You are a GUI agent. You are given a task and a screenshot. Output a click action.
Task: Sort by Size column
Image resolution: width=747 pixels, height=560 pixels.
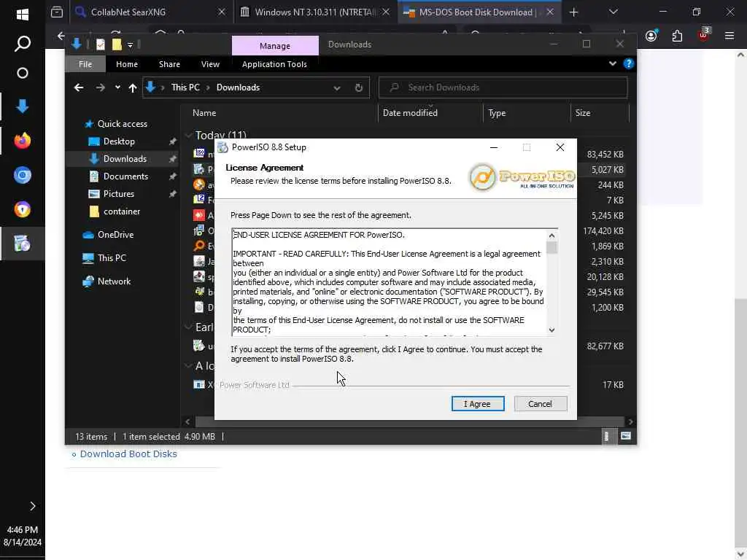click(599, 113)
